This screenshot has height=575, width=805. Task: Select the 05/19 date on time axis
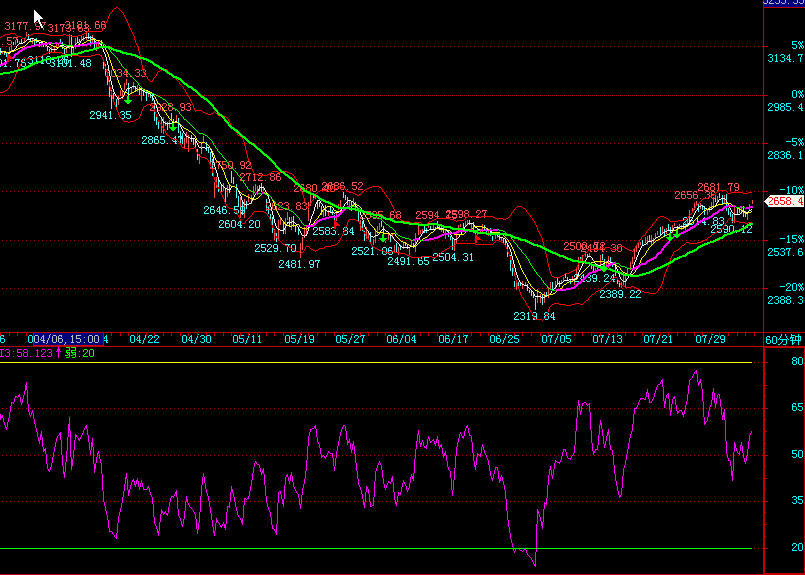pos(299,339)
